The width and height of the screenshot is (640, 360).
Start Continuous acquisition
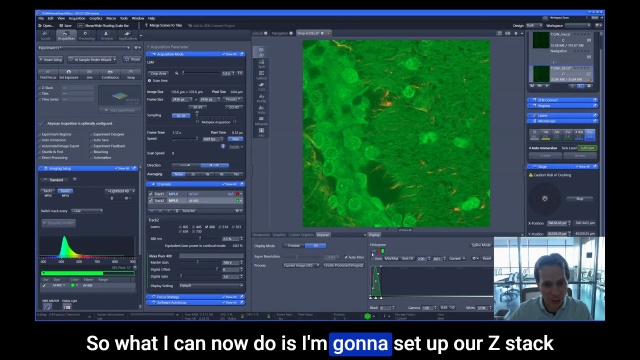click(110, 74)
